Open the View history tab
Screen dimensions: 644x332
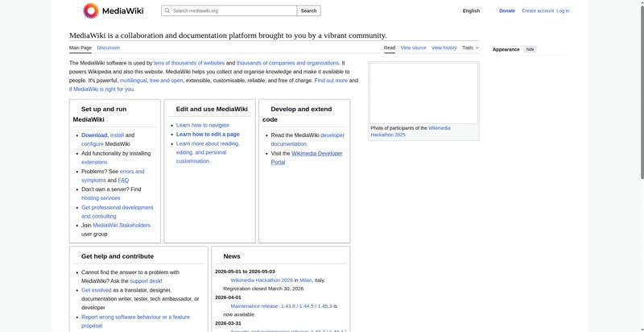point(444,48)
